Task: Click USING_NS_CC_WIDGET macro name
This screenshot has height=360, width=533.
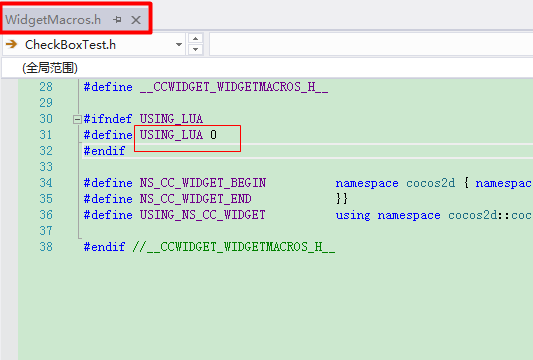Action: pos(203,215)
